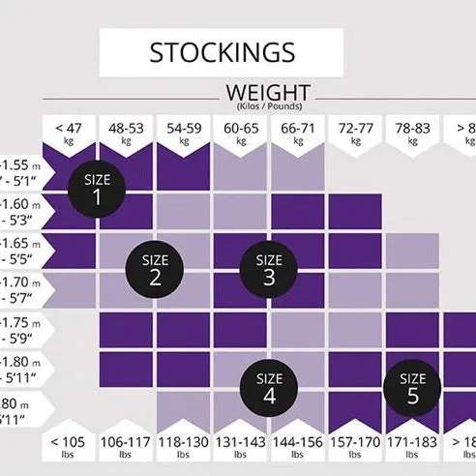
Task: Select the SIZE 3 circle badge
Action: [x=269, y=269]
